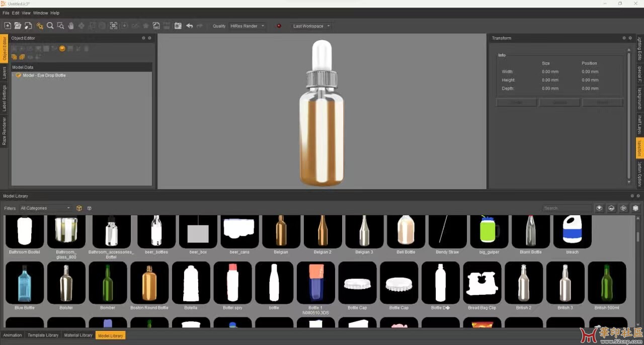Open the HiRes Render quality dropdown
This screenshot has height=345, width=644.
click(x=247, y=26)
